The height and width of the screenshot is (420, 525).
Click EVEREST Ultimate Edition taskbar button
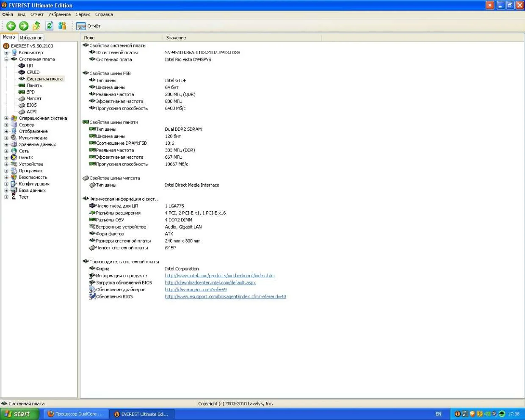141,414
